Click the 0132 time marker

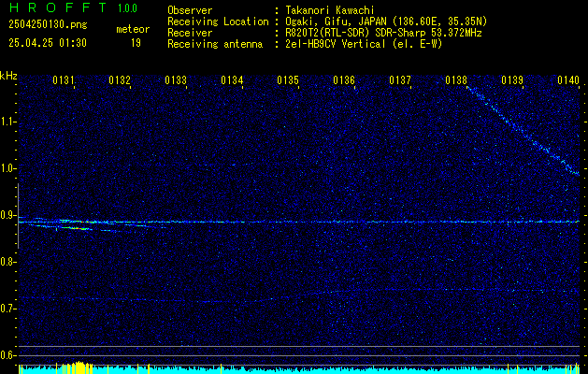[x=120, y=80]
